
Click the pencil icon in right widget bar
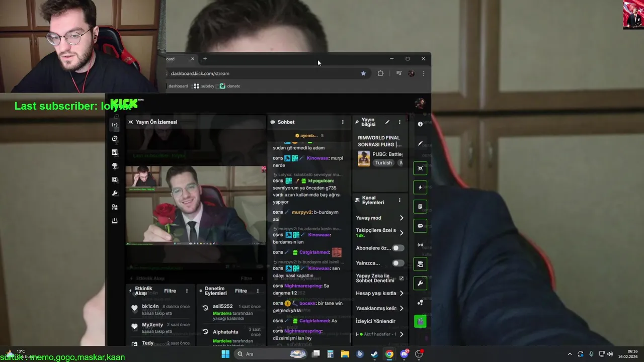(x=420, y=143)
